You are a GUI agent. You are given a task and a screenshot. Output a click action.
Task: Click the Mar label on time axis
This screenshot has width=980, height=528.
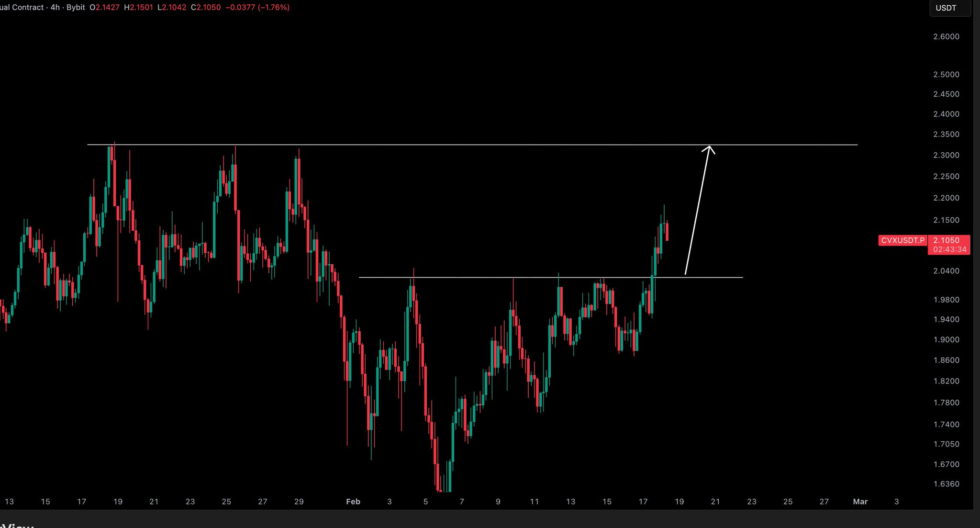point(860,502)
